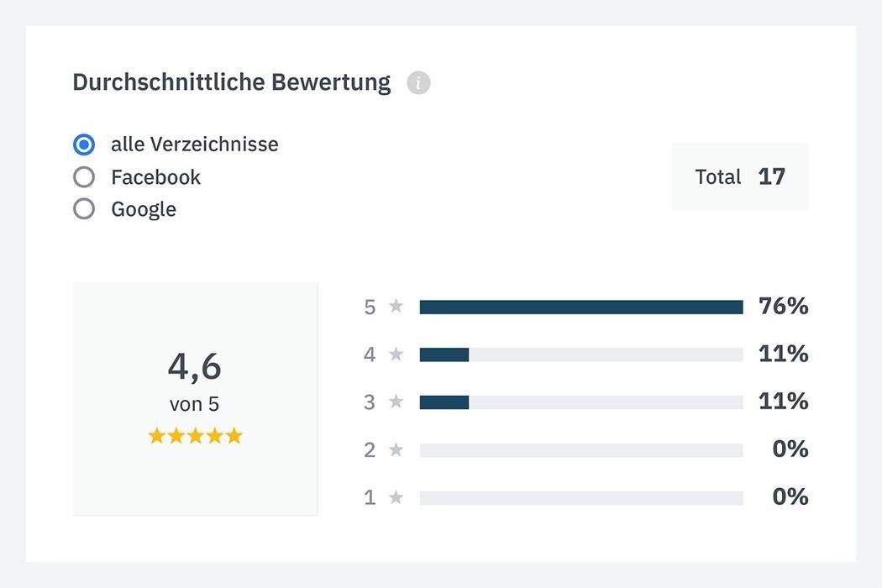The height and width of the screenshot is (588, 882).
Task: Click the star icon next to 3
Action: click(396, 402)
